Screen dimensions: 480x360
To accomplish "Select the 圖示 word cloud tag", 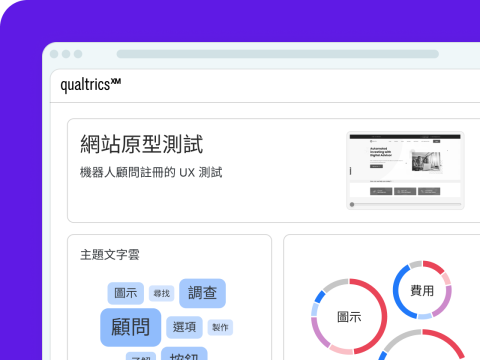I will pos(126,293).
